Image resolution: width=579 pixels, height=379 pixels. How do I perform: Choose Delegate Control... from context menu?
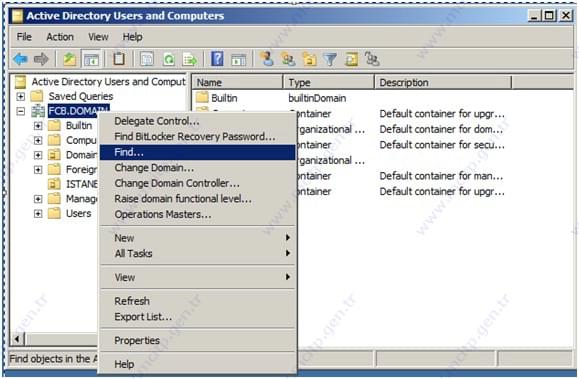(198, 121)
